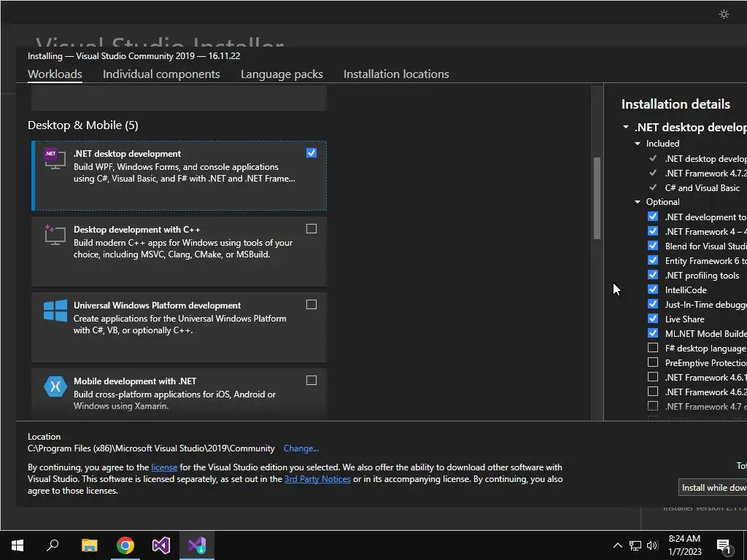This screenshot has width=747, height=560.
Task: Uncheck Entity Framework 6 tools component
Action: 653,260
